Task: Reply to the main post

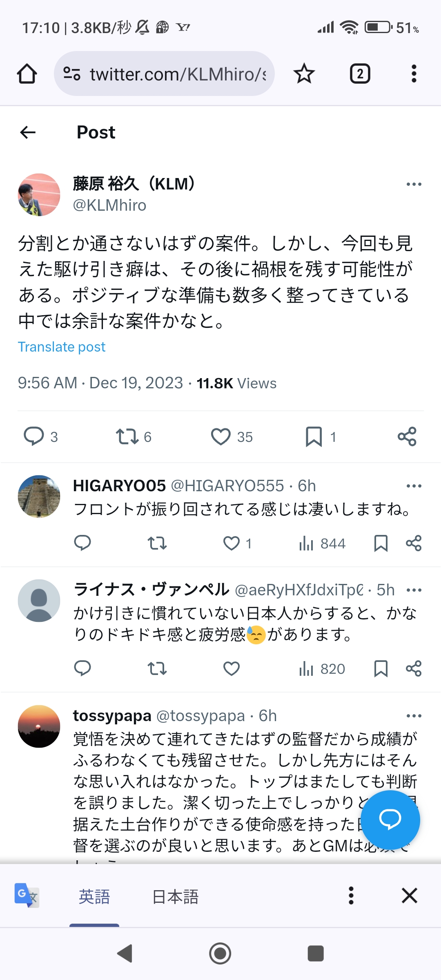Action: (x=34, y=436)
